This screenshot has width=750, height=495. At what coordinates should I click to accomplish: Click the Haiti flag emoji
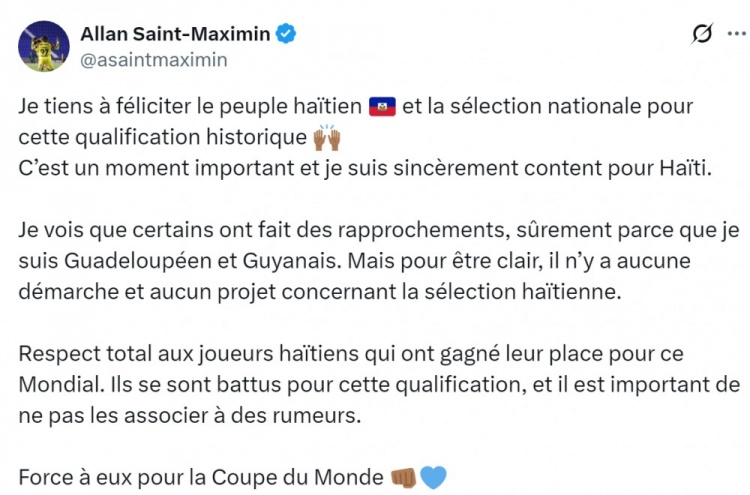point(383,107)
